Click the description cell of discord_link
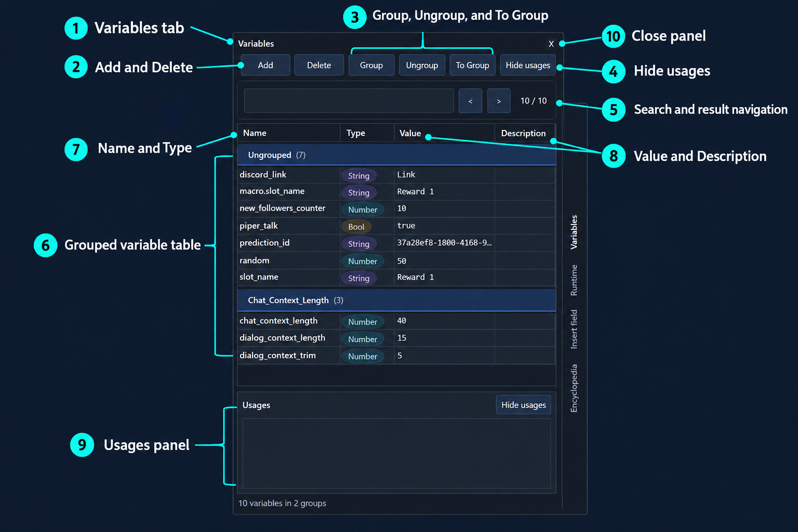 [525, 175]
